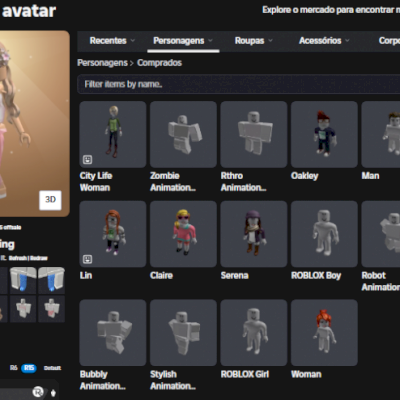400x400 pixels.
Task: Click the Refresh link under the avatar
Action: [x=18, y=258]
